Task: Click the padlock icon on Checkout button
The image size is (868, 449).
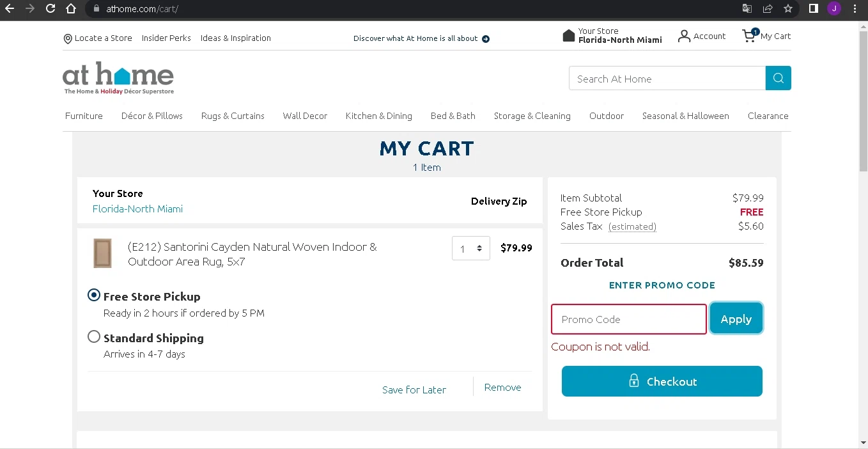Action: pos(633,381)
